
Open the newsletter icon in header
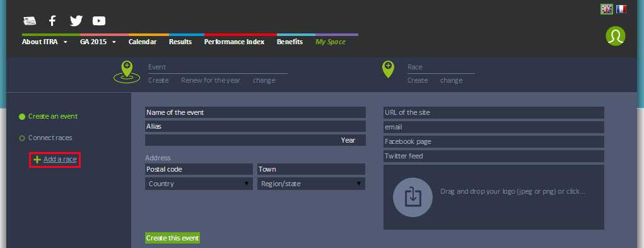(30, 21)
